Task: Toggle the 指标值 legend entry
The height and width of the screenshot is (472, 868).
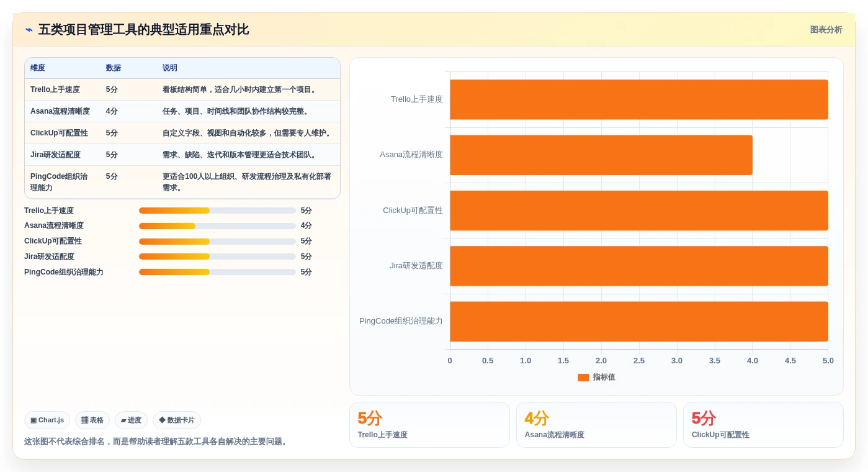Action: click(596, 377)
